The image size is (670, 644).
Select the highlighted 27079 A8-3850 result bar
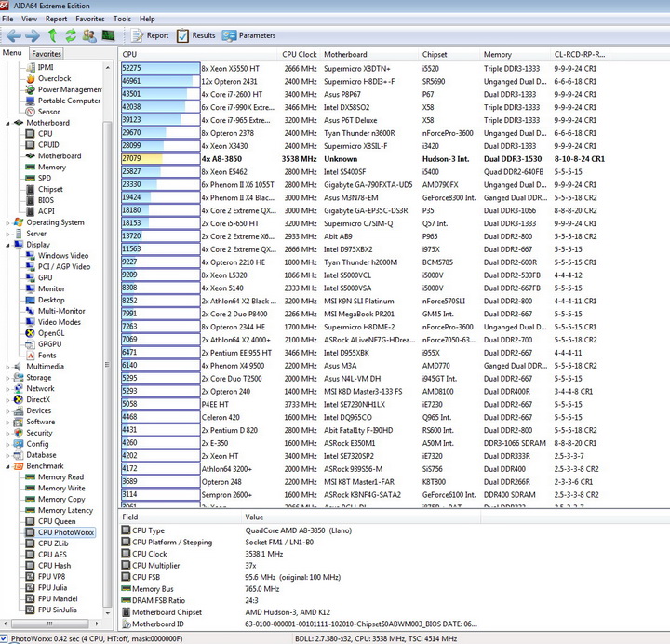click(x=161, y=158)
